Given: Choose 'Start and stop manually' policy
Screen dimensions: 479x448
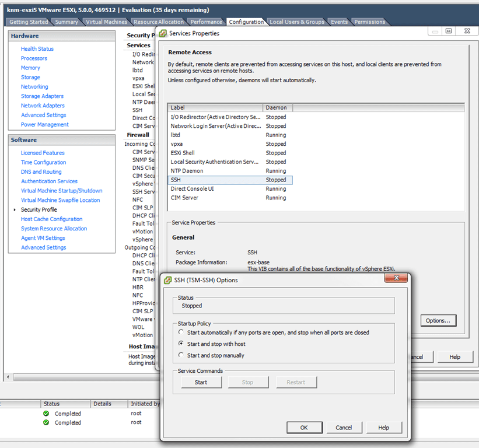Looking at the screenshot, I should [x=181, y=355].
